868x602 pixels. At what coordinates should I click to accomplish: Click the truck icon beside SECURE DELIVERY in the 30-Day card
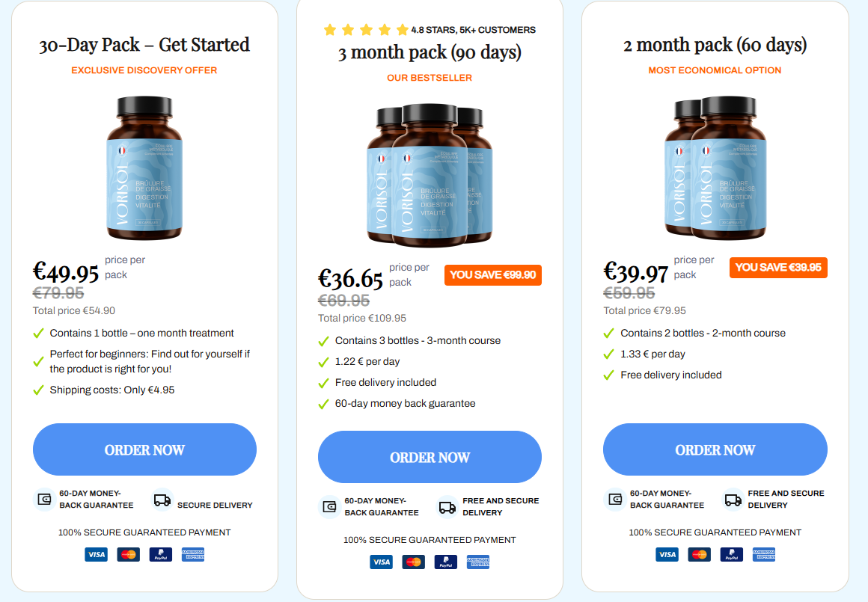pyautogui.click(x=162, y=500)
